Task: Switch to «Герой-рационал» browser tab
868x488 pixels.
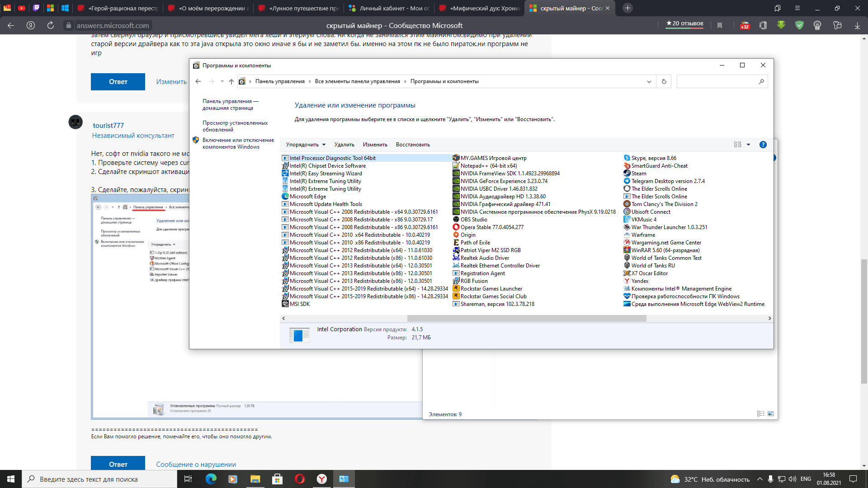Action: [118, 8]
